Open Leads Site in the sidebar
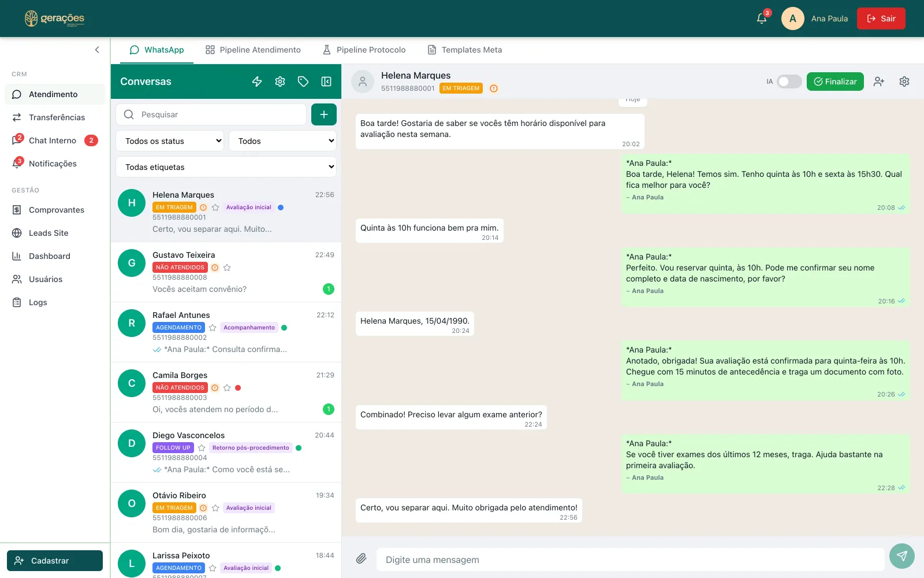This screenshot has width=924, height=578. pyautogui.click(x=55, y=233)
